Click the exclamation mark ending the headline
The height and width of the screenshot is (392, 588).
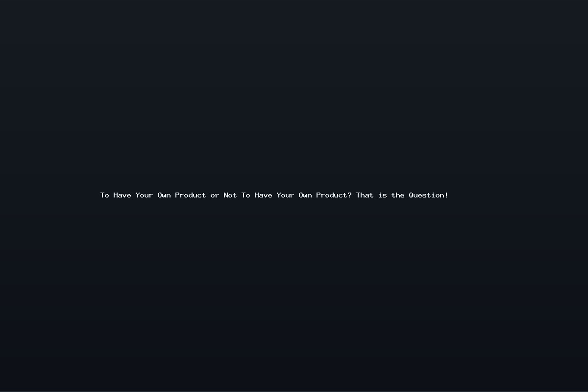446,195
